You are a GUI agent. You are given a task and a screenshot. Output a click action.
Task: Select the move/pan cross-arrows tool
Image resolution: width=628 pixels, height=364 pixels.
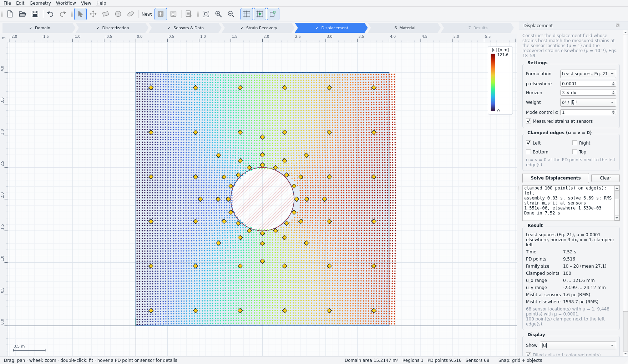(93, 14)
